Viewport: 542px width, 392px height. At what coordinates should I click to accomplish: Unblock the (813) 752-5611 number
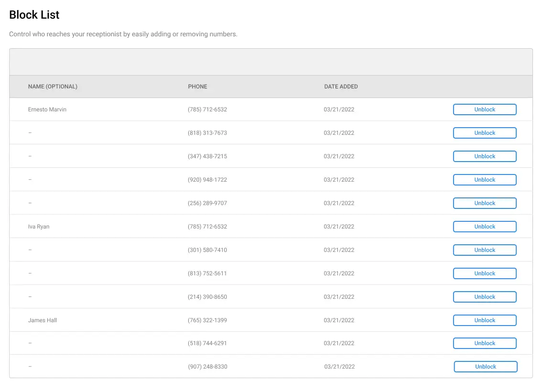point(485,273)
